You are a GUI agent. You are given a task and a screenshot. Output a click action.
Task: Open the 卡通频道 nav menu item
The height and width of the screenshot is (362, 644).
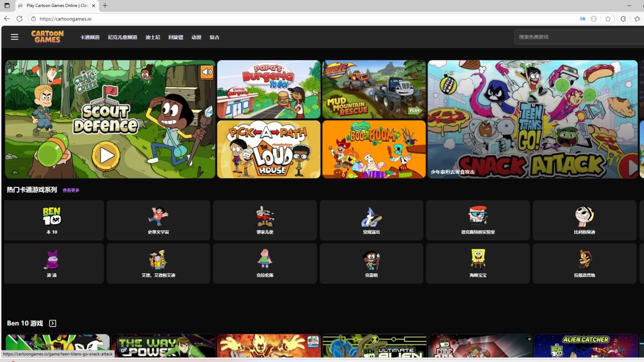coord(90,38)
